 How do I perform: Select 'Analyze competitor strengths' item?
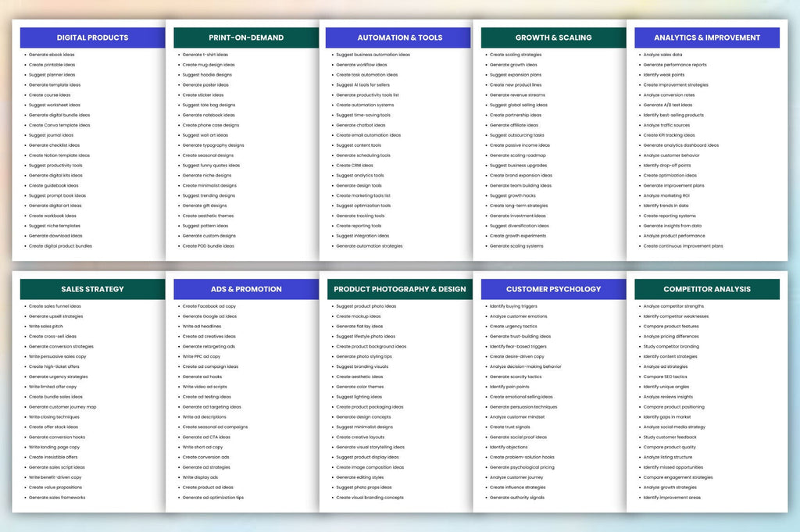[x=673, y=306]
